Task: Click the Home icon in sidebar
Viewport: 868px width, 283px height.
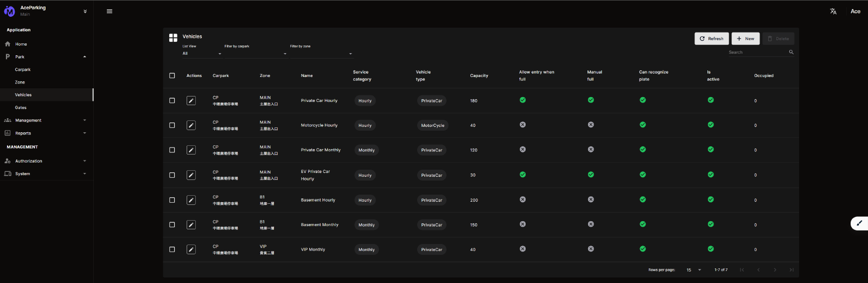Action: pos(8,44)
